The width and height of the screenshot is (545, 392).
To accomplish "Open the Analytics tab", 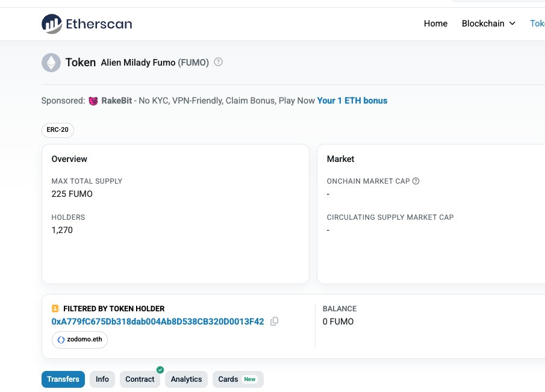I will click(186, 379).
